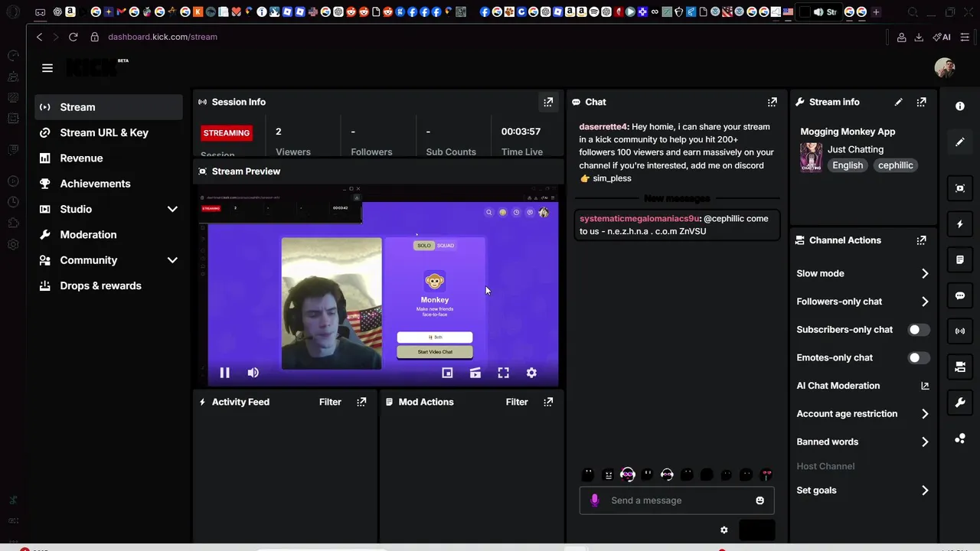Toggle chat bubble widget in right toolbar

pos(960,295)
